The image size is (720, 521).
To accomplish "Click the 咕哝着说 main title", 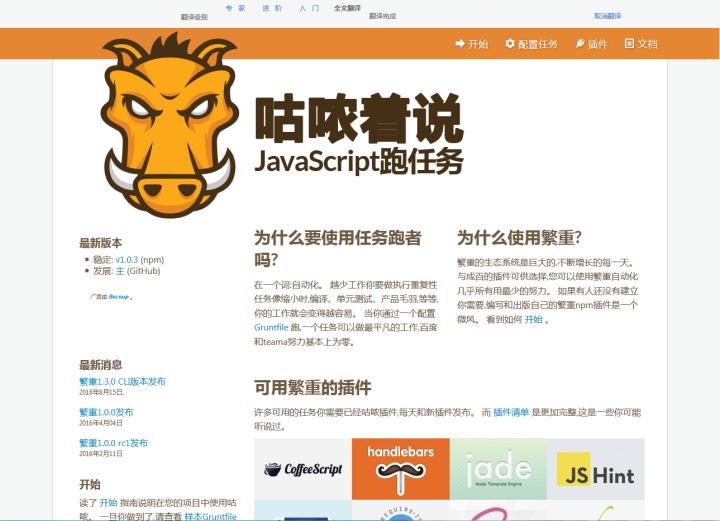I will click(x=359, y=119).
